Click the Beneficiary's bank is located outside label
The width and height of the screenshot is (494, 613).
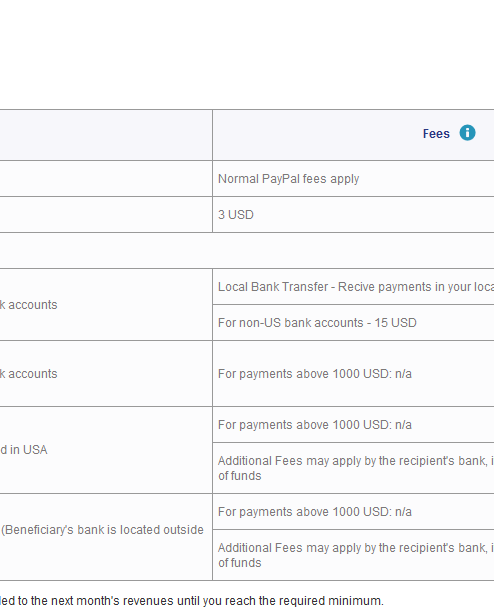pyautogui.click(x=102, y=530)
